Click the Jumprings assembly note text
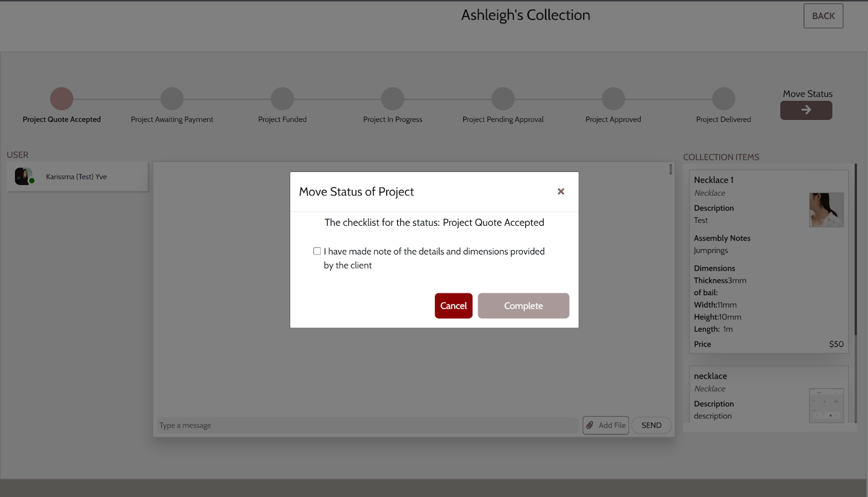 (711, 251)
